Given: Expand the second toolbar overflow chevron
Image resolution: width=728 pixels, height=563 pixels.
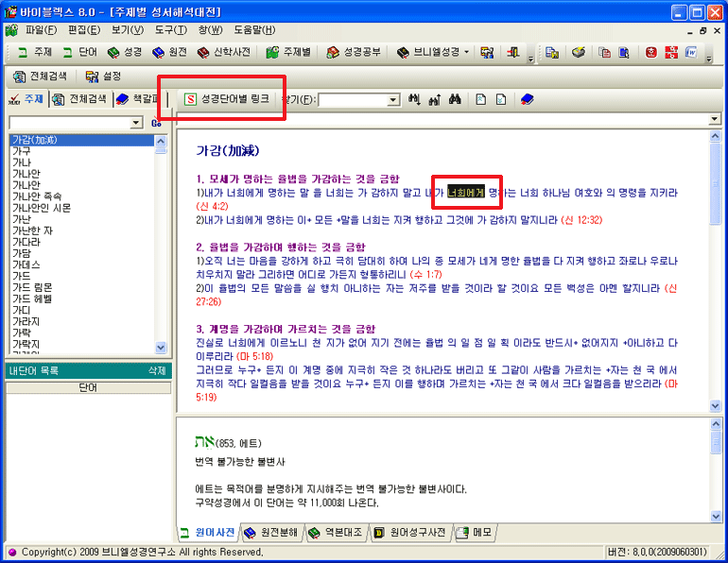Looking at the screenshot, I should 709,59.
